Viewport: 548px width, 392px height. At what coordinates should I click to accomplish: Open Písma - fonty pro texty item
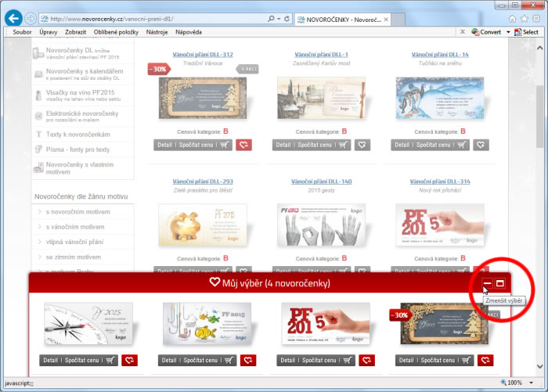tap(83, 149)
